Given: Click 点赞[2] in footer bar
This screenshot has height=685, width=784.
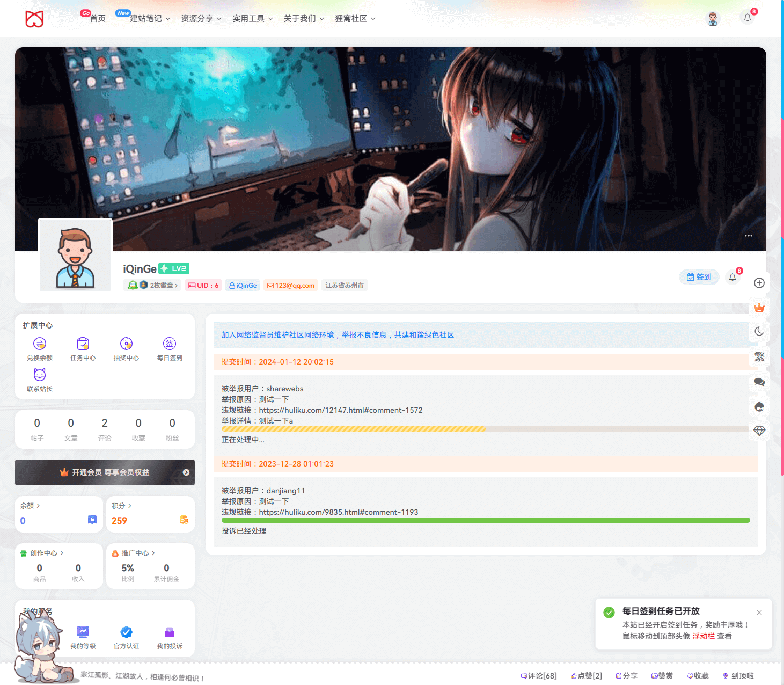Looking at the screenshot, I should point(587,676).
